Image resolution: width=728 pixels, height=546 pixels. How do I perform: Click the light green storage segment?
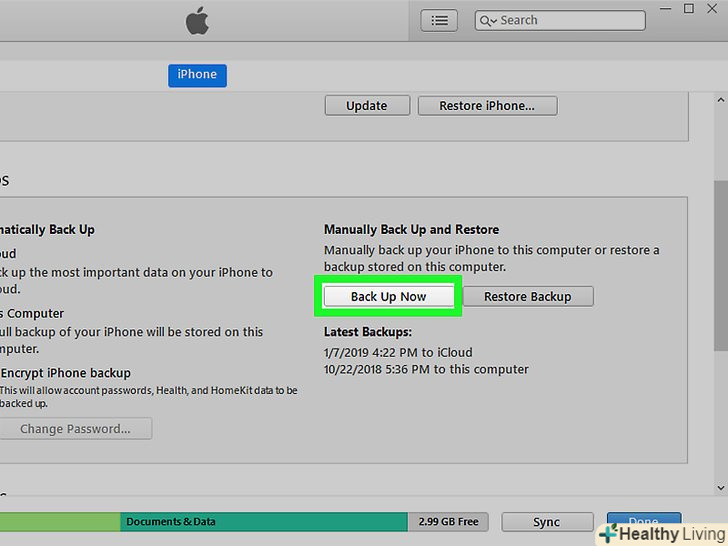click(x=60, y=521)
